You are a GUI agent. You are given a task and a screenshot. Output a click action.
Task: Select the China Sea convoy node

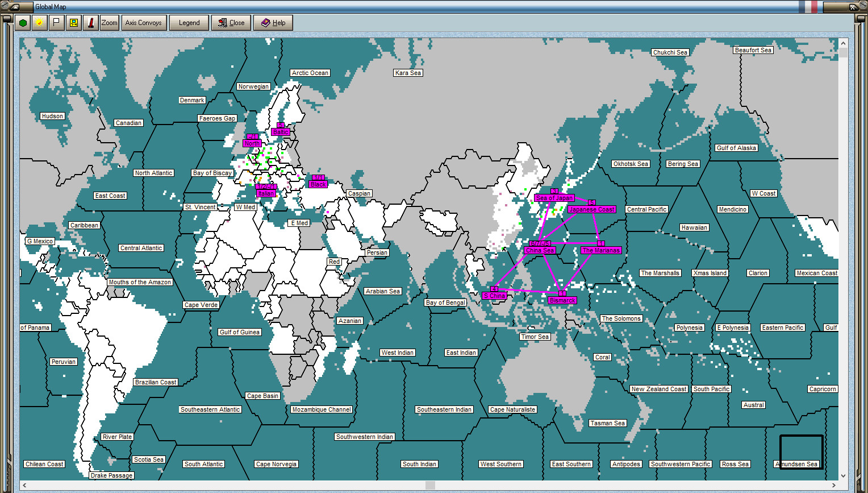tap(540, 250)
